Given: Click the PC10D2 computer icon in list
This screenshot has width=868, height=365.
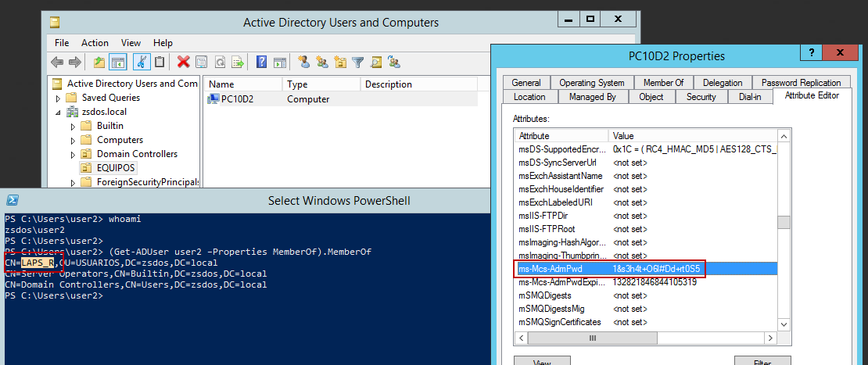Looking at the screenshot, I should [x=213, y=99].
